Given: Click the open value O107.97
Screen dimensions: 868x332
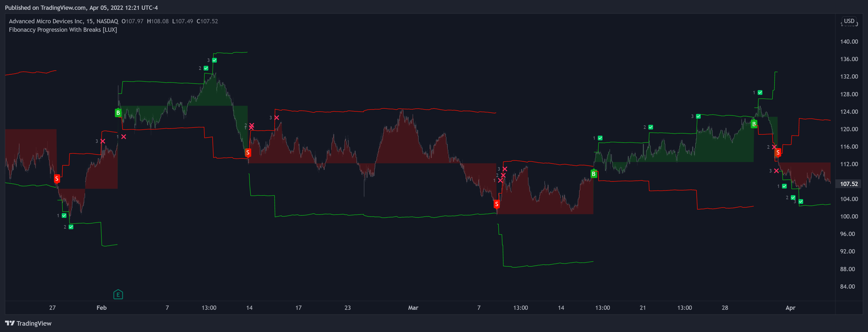Looking at the screenshot, I should tap(132, 21).
